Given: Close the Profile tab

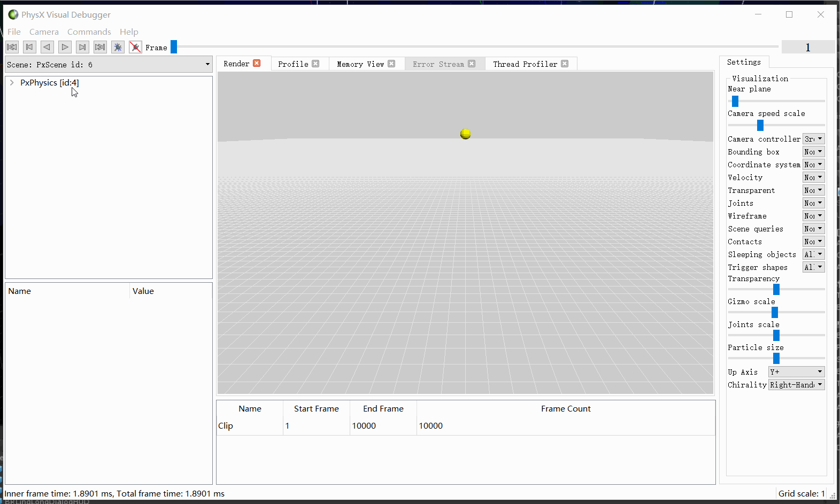Looking at the screenshot, I should point(315,64).
